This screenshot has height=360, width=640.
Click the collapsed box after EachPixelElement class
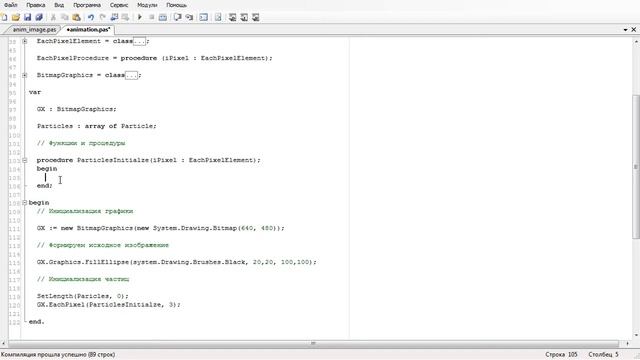140,41
